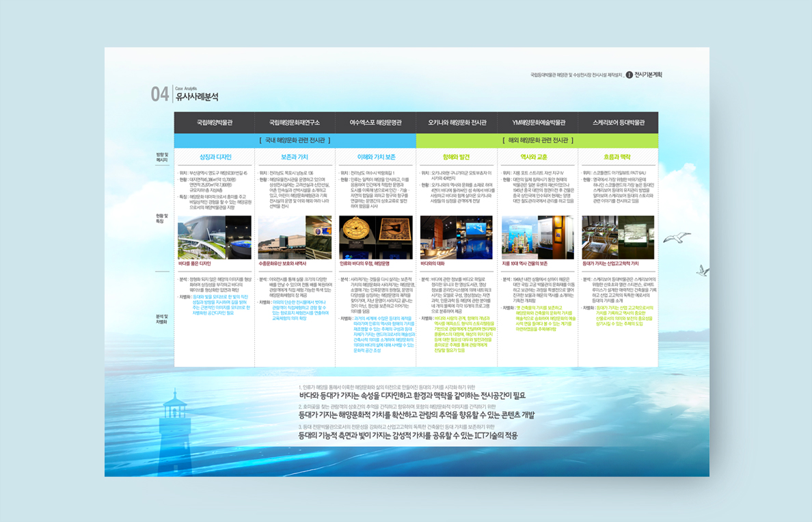Select the 여수엑스포 해양문명관 column header
Viewport: 812px width, 522px height.
[376, 123]
